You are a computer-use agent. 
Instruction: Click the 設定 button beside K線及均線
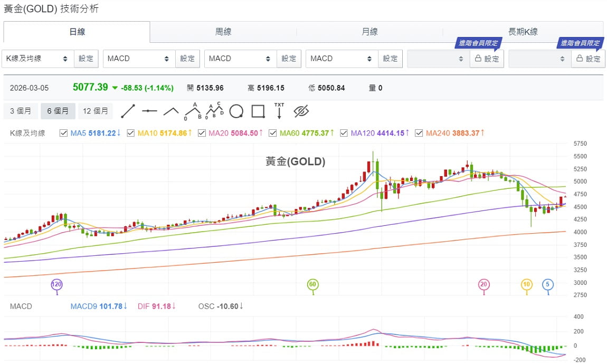click(86, 59)
